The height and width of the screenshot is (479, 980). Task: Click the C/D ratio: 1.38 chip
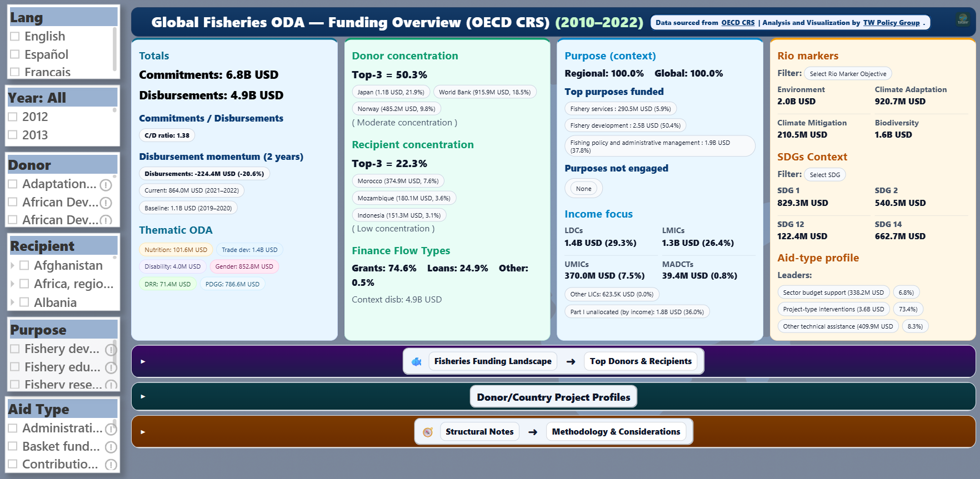[x=167, y=135]
